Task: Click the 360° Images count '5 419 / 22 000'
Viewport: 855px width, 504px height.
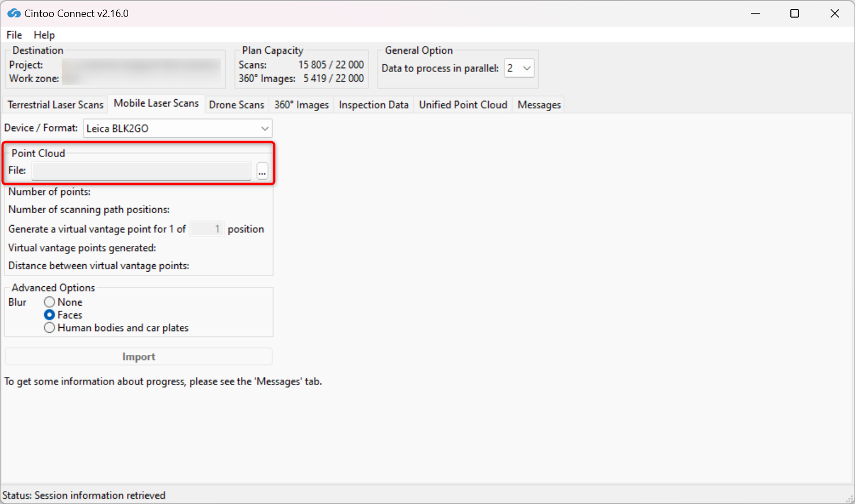Action: (x=333, y=78)
